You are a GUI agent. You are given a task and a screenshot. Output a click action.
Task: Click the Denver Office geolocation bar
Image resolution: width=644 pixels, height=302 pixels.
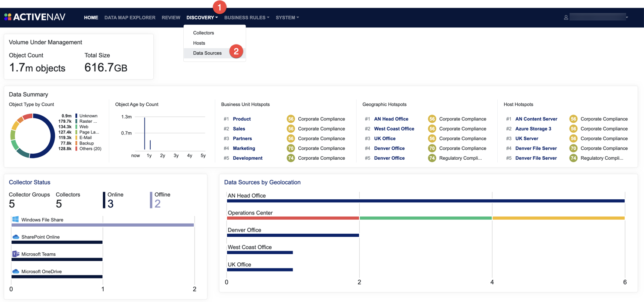(x=293, y=235)
